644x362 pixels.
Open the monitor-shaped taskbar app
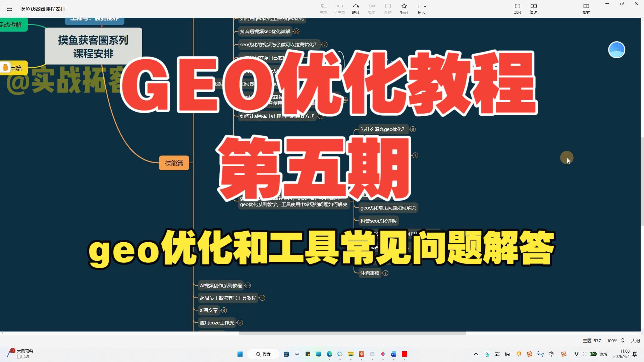click(x=318, y=354)
